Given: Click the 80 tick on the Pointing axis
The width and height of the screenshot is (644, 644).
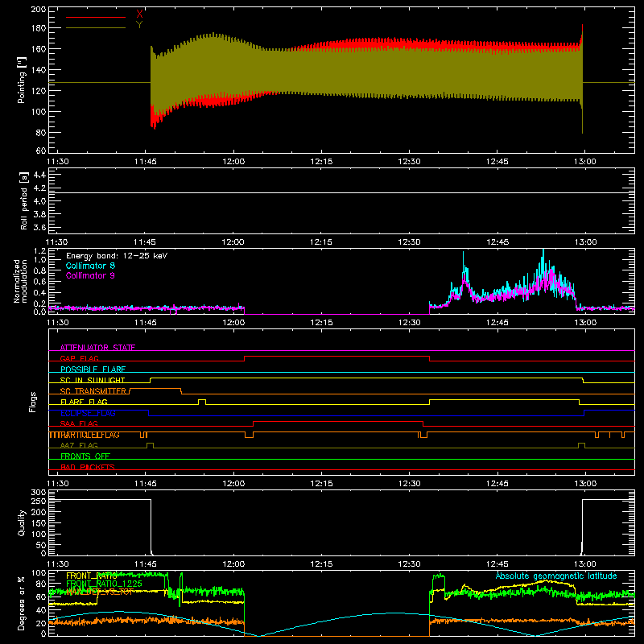Looking at the screenshot, I should click(x=41, y=133).
